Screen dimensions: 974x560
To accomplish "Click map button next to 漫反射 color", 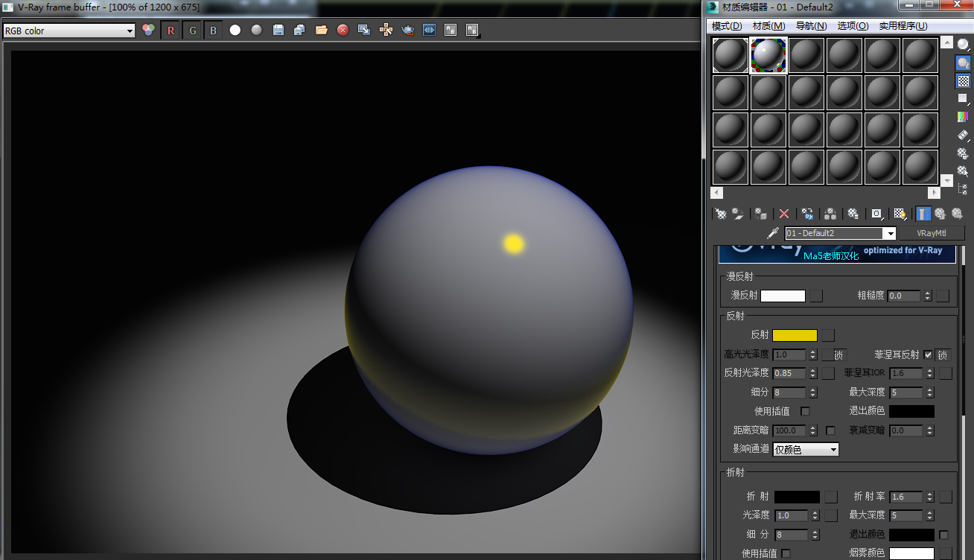I will pos(816,296).
